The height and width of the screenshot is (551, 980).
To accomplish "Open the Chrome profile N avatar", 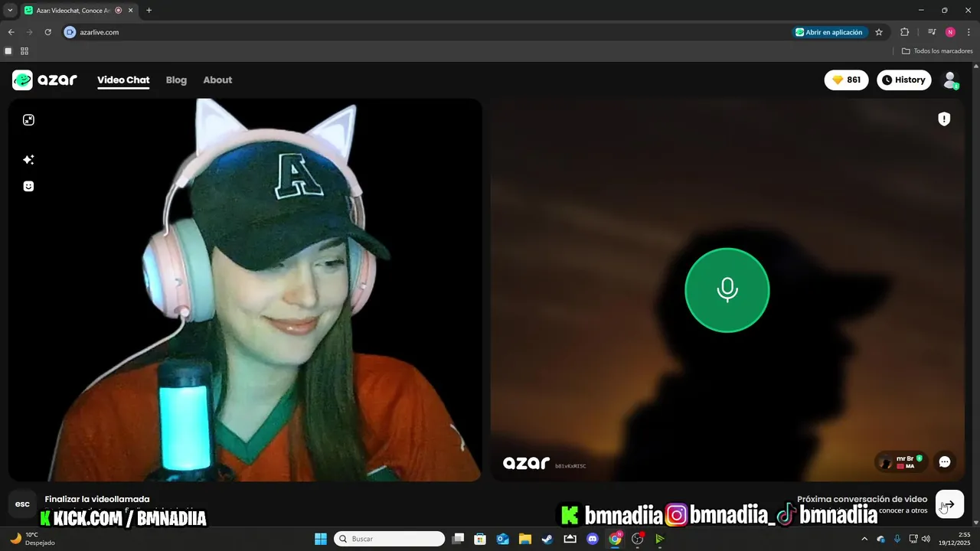I will coord(950,32).
